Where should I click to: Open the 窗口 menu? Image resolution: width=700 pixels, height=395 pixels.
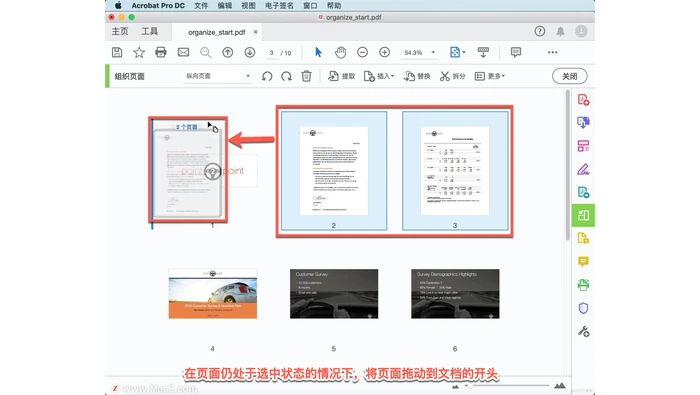tap(310, 5)
